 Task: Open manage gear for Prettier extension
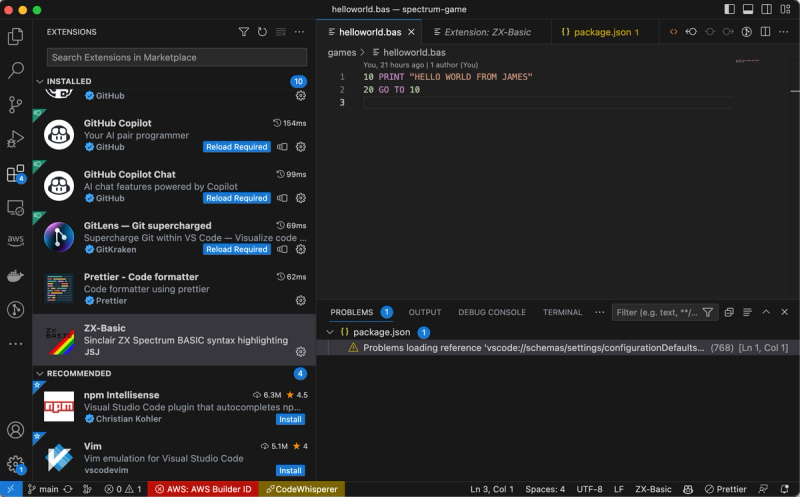[301, 301]
